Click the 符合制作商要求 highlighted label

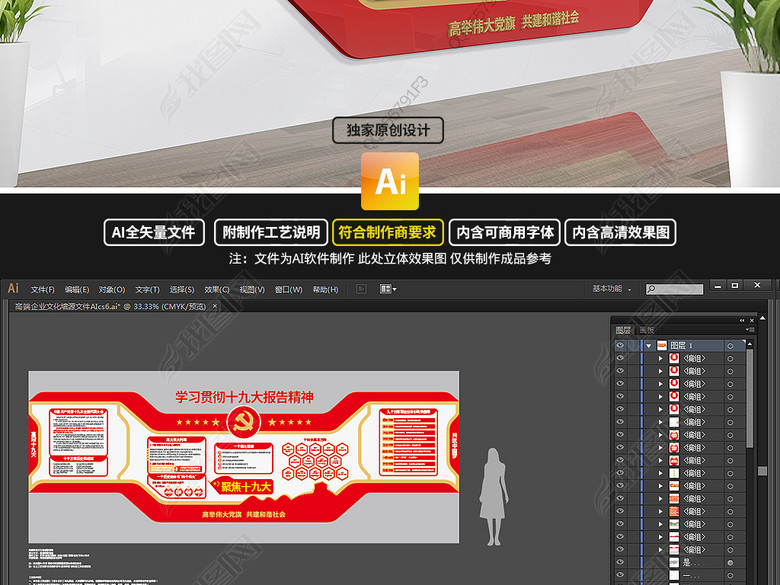[388, 232]
